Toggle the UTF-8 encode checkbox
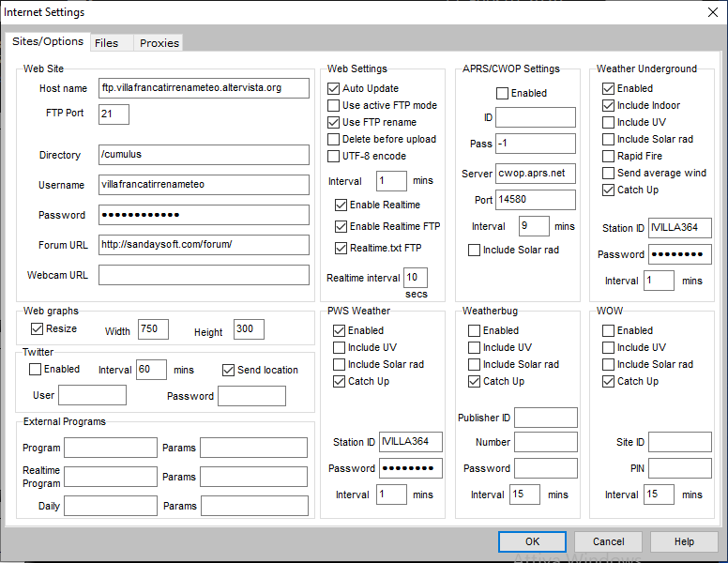The height and width of the screenshot is (563, 728). coord(334,156)
